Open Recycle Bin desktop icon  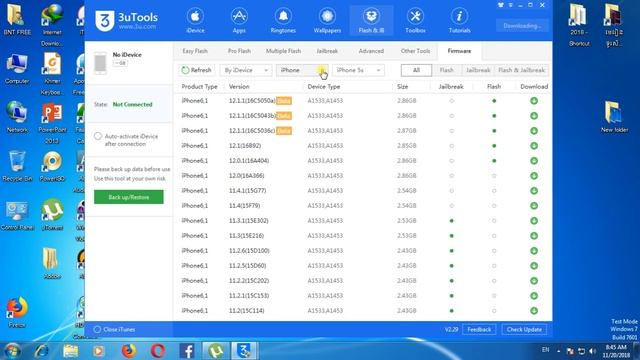pyautogui.click(x=17, y=166)
